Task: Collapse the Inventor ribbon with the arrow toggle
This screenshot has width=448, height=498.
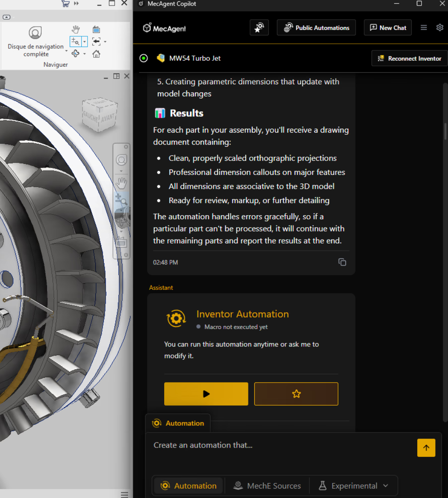Action: pos(7,17)
